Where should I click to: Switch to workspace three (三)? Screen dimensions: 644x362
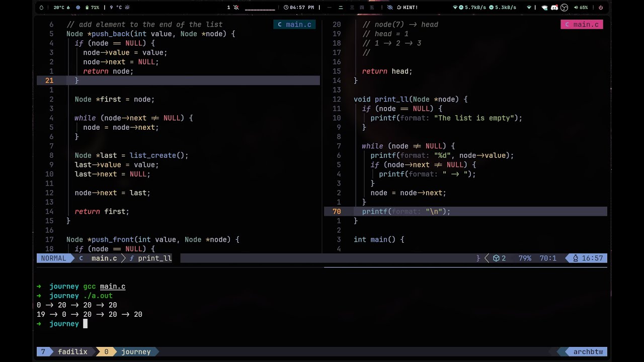click(352, 8)
